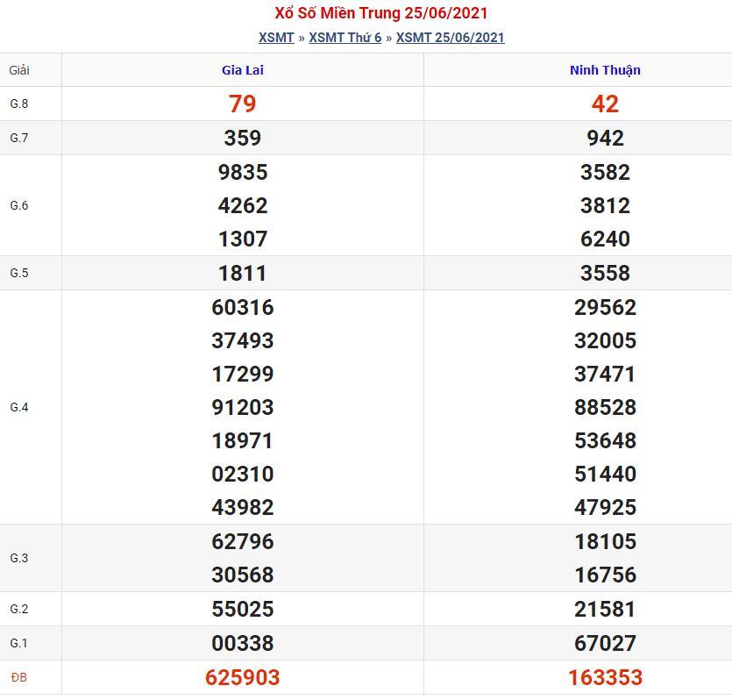Click the Ninh Thuận column header

605,70
